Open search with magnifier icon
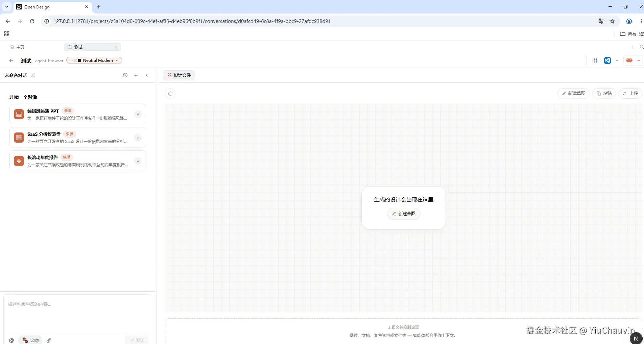Screen dimensions: 644x344 click(641, 47)
